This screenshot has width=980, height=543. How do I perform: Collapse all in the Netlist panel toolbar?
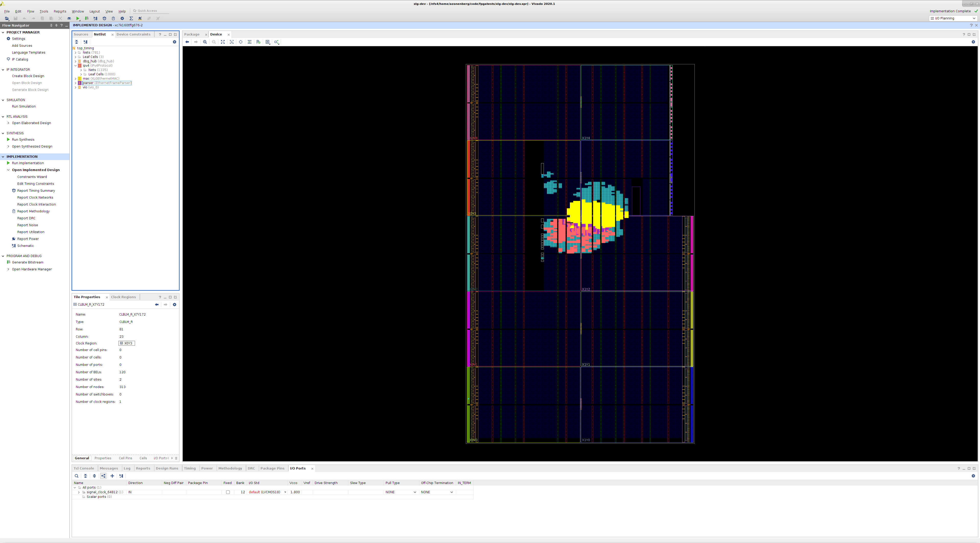coord(77,42)
